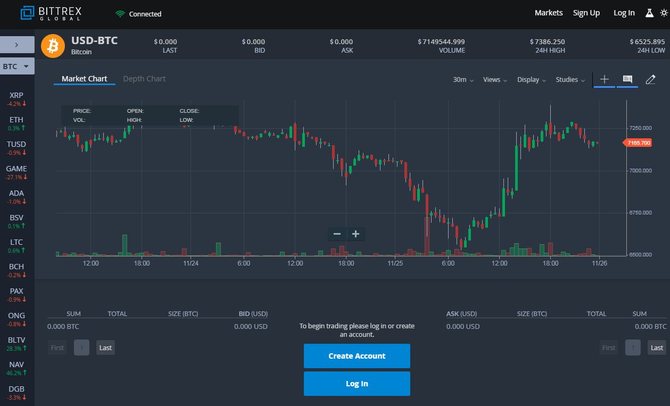Select the BLTV market in sidebar
The width and height of the screenshot is (670, 406).
click(x=16, y=344)
